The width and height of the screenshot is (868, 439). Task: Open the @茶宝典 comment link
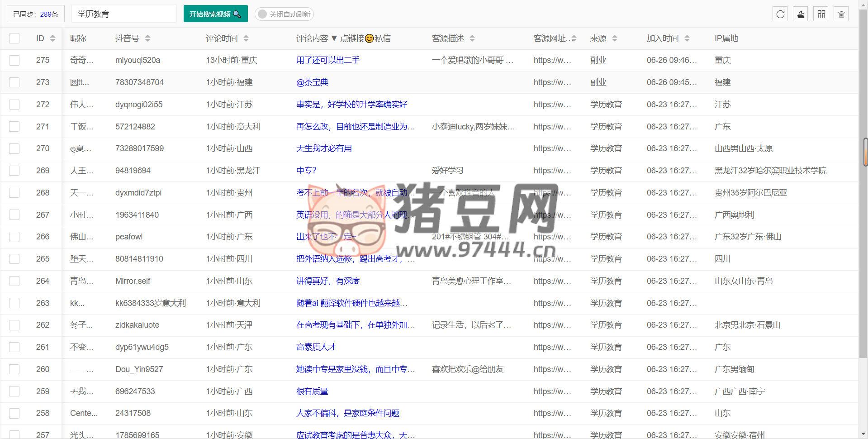[x=312, y=82]
